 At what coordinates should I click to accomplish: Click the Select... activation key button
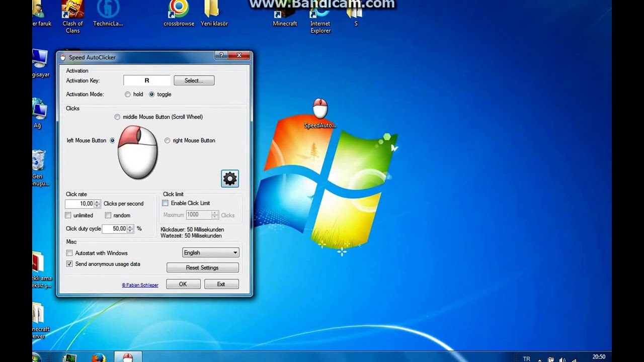194,80
